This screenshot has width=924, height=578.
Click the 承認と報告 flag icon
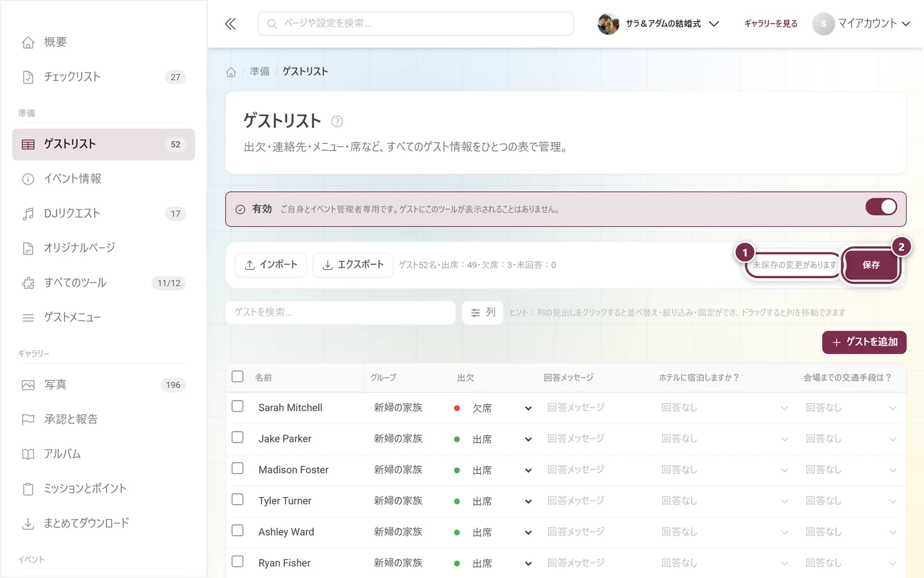28,420
